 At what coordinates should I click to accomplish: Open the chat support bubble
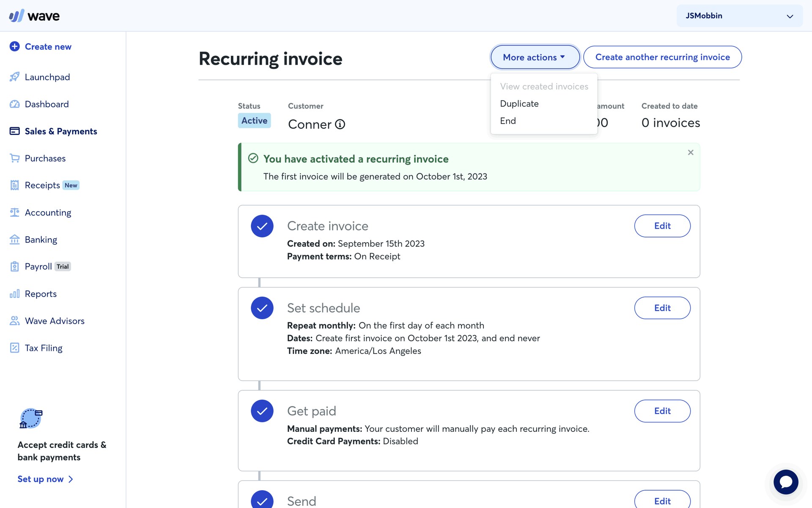click(x=786, y=482)
